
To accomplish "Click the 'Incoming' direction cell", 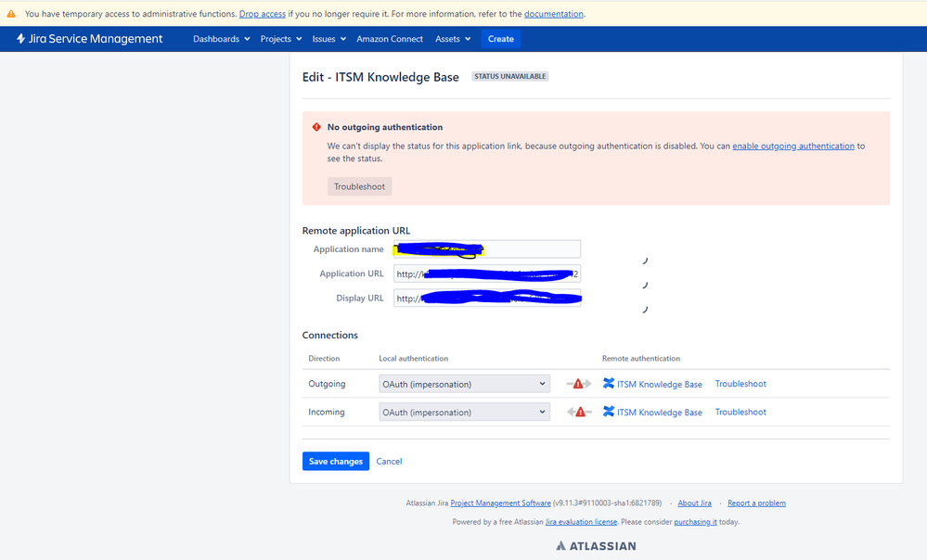I will pos(327,413).
